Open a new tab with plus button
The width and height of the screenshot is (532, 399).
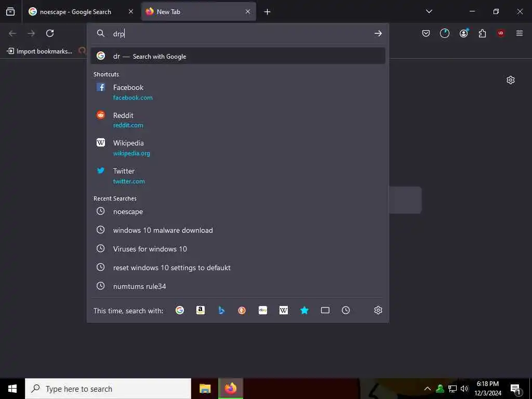coord(268,12)
